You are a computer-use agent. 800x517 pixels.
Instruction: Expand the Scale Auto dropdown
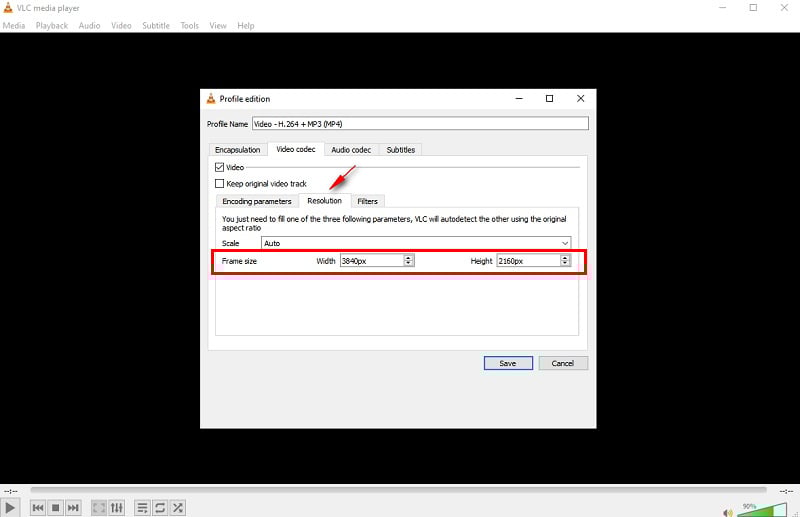click(x=416, y=243)
